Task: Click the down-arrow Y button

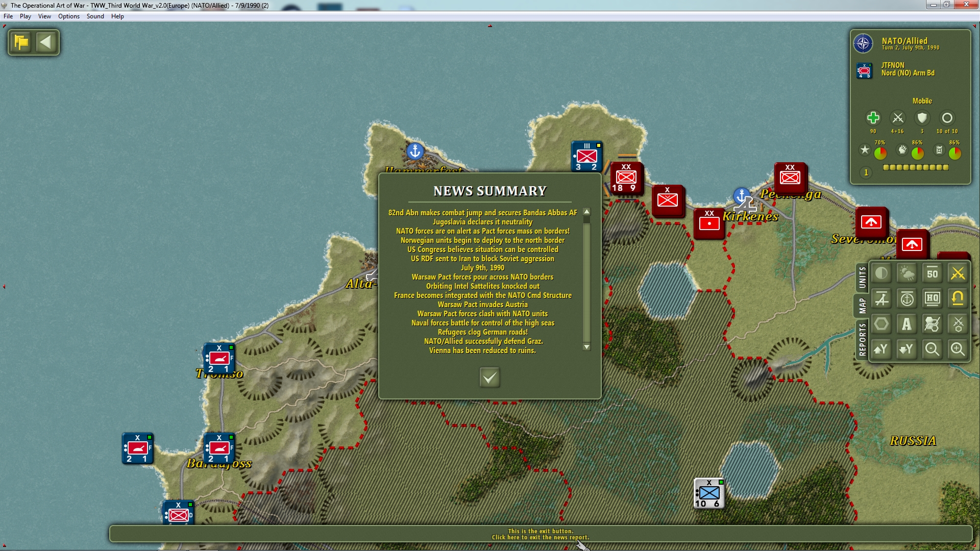Action: 907,349
